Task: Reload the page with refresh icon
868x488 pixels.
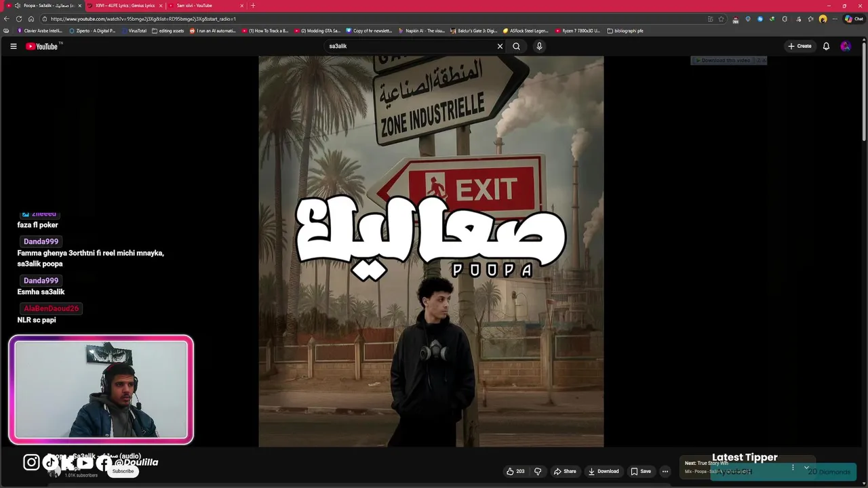Action: pyautogui.click(x=19, y=19)
